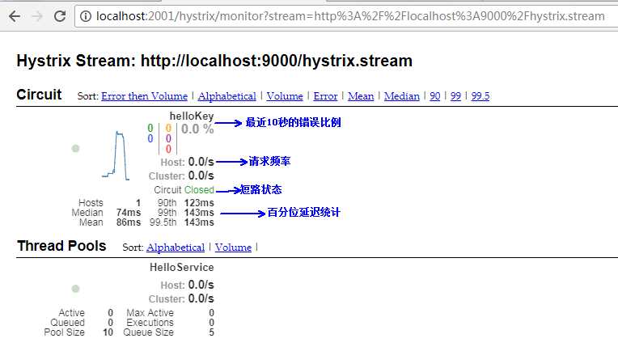The height and width of the screenshot is (364, 618).
Task: Click the 99.5th 143ms latency value
Action: tap(199, 222)
